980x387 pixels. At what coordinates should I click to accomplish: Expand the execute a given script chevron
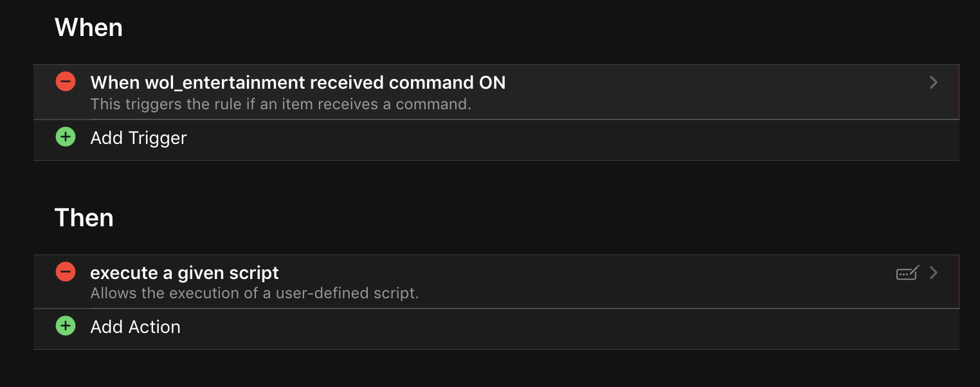coord(934,273)
